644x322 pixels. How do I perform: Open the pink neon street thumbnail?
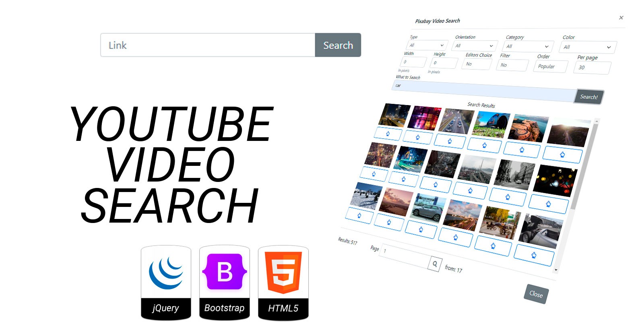[425, 118]
